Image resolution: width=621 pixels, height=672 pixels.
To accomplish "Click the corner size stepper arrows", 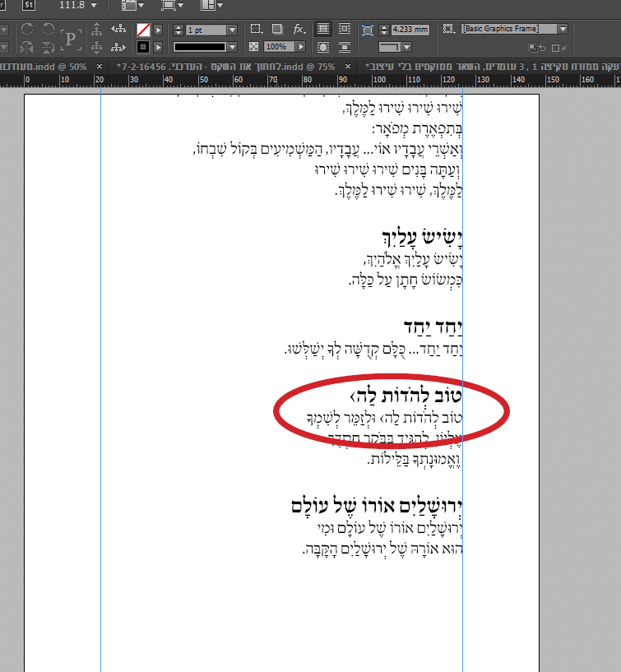I will (x=384, y=30).
